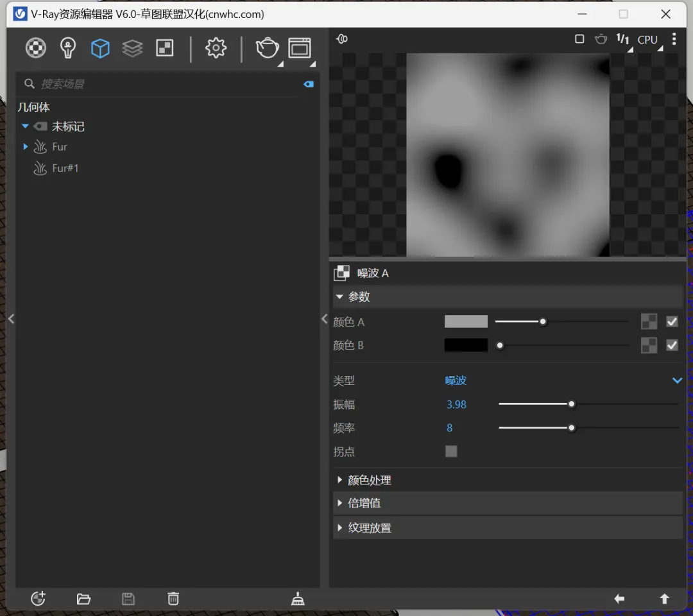This screenshot has height=616, width=693.
Task: Expand the Fur tree item arrow
Action: click(x=25, y=146)
